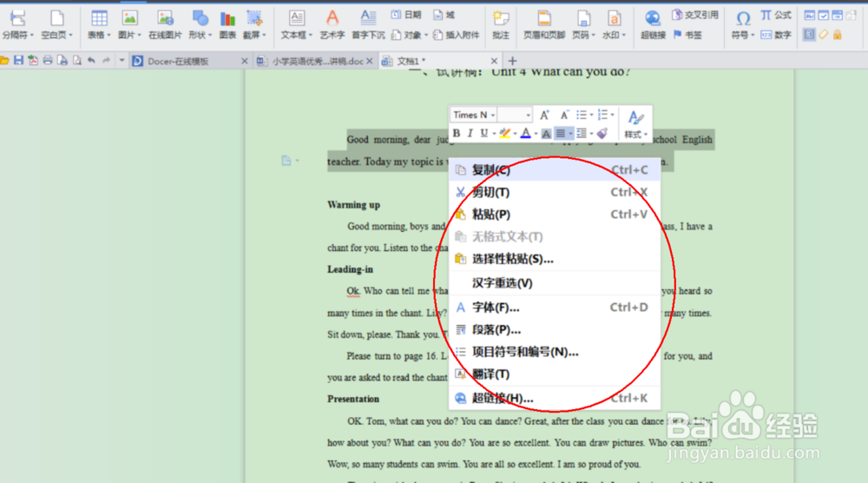868x483 pixels.
Task: Click the 日期 date button
Action: [406, 15]
